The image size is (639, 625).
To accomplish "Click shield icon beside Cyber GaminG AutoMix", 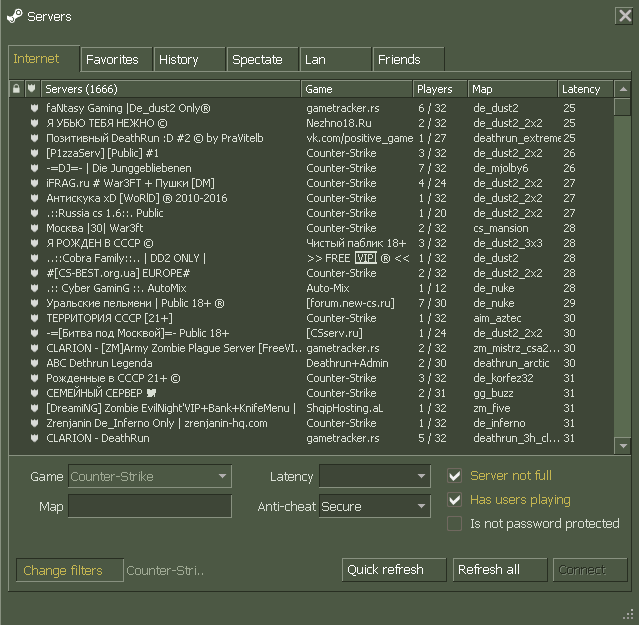I will (x=35, y=288).
